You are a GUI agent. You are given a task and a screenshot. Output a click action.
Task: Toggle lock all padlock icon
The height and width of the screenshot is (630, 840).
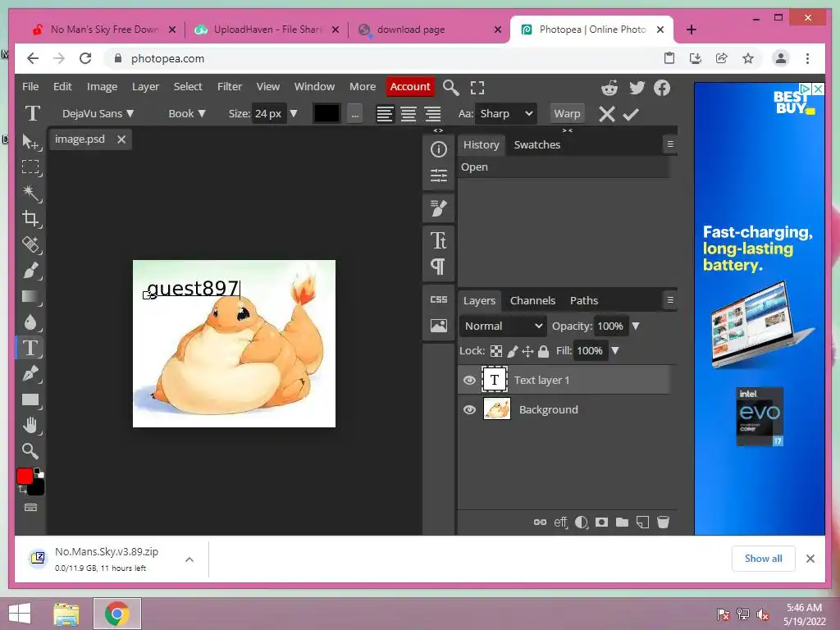coord(543,351)
